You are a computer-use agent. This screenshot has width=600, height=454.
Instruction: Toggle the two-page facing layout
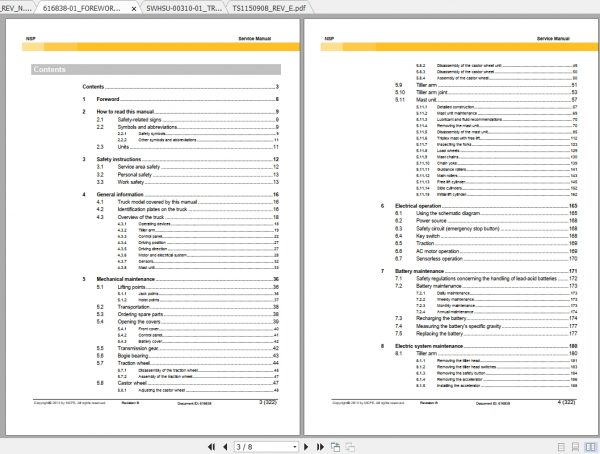pos(590,447)
